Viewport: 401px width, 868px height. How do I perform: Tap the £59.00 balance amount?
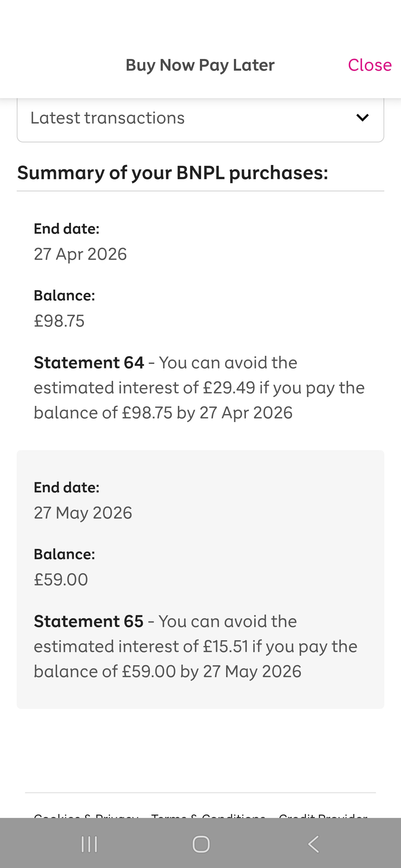point(61,580)
